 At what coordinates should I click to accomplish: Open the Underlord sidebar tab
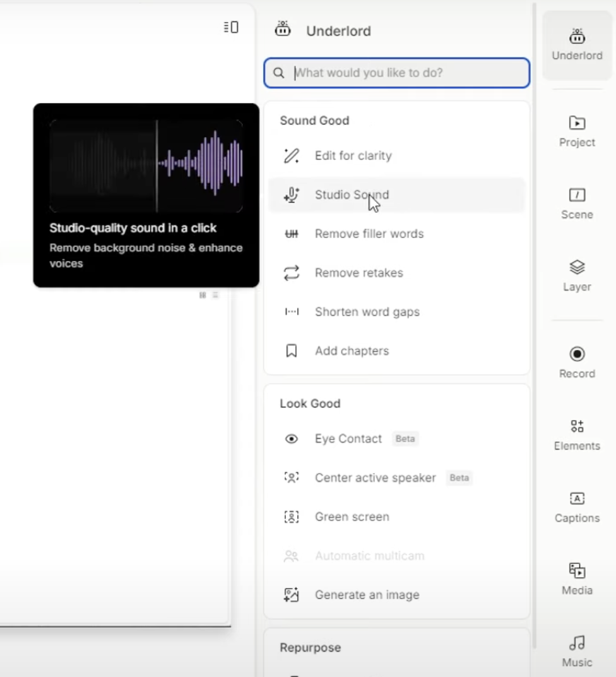(x=577, y=45)
